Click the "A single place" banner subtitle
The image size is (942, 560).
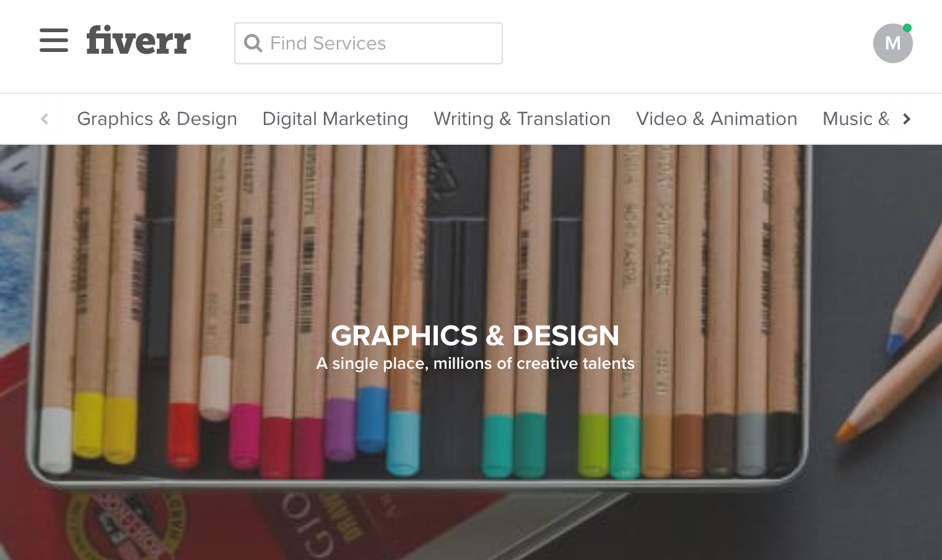click(475, 363)
